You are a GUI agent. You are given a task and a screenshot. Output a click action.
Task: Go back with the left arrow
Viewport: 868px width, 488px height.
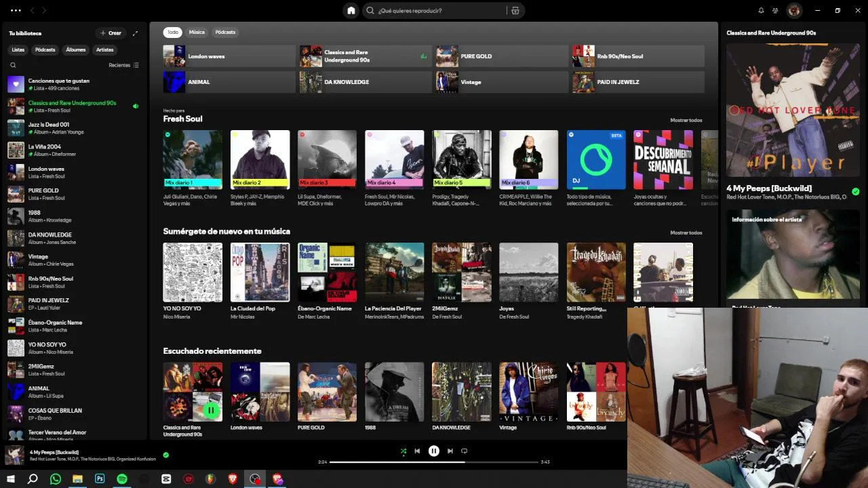coord(33,10)
